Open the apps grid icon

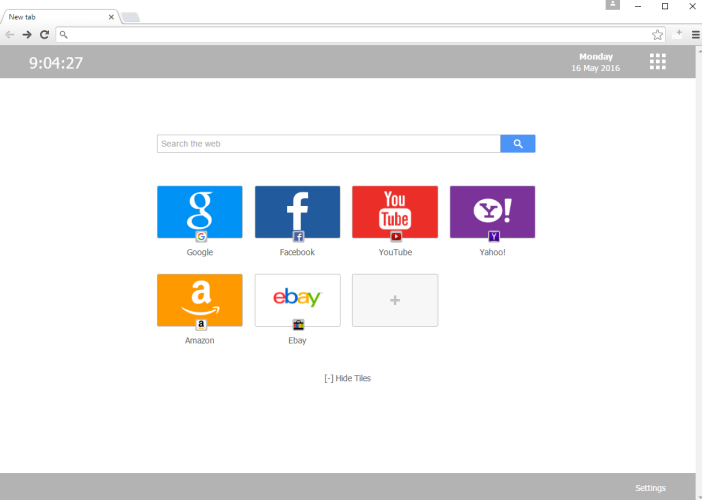pos(658,62)
